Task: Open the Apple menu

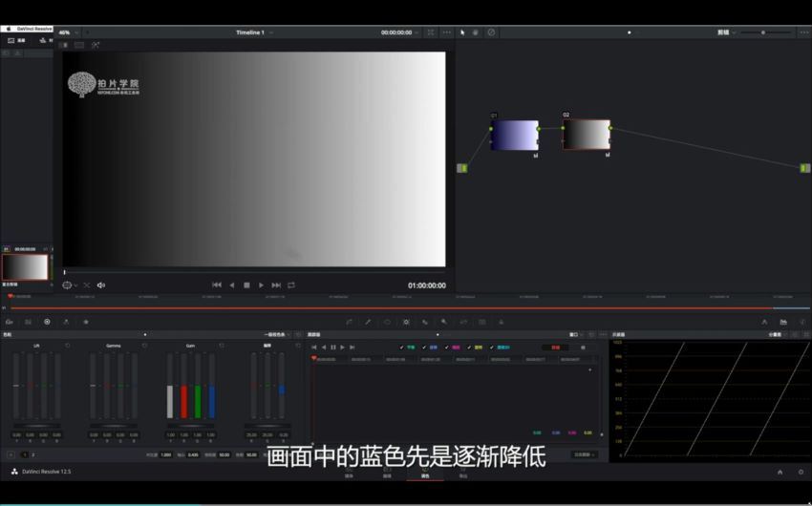Action: [x=9, y=29]
